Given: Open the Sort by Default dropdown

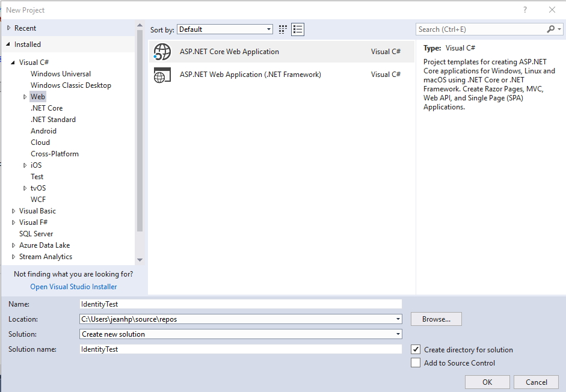Looking at the screenshot, I should click(225, 29).
